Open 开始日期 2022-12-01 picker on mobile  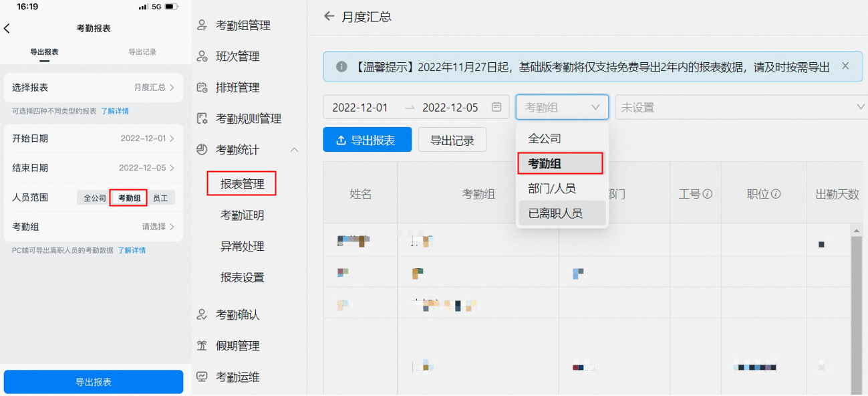[94, 138]
